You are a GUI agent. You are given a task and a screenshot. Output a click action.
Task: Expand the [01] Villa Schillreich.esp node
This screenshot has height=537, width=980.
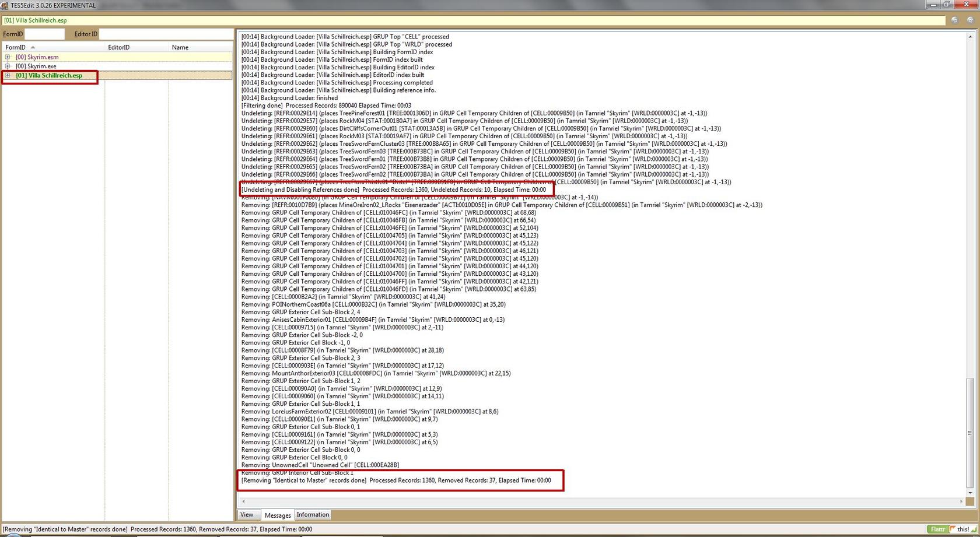8,75
